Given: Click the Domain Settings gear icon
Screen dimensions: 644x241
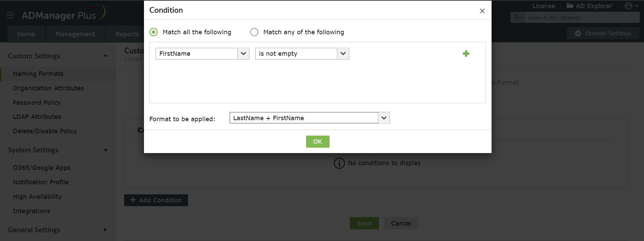Looking at the screenshot, I should pyautogui.click(x=578, y=34).
